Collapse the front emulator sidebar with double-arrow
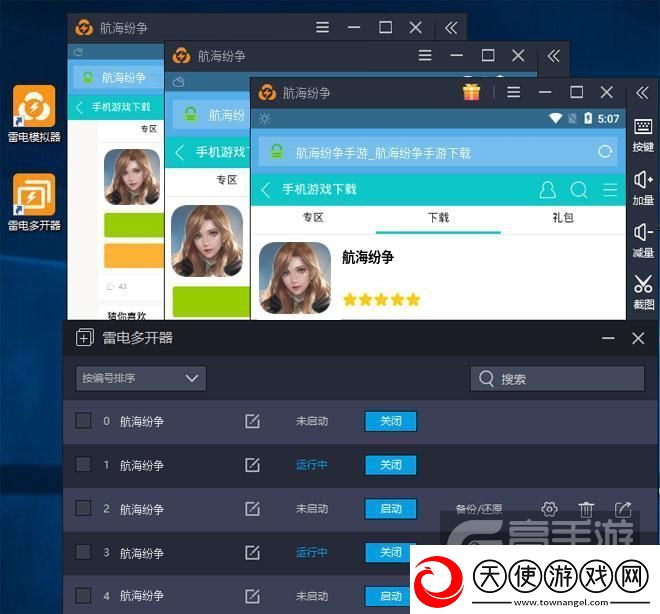This screenshot has height=614, width=660. (x=642, y=92)
